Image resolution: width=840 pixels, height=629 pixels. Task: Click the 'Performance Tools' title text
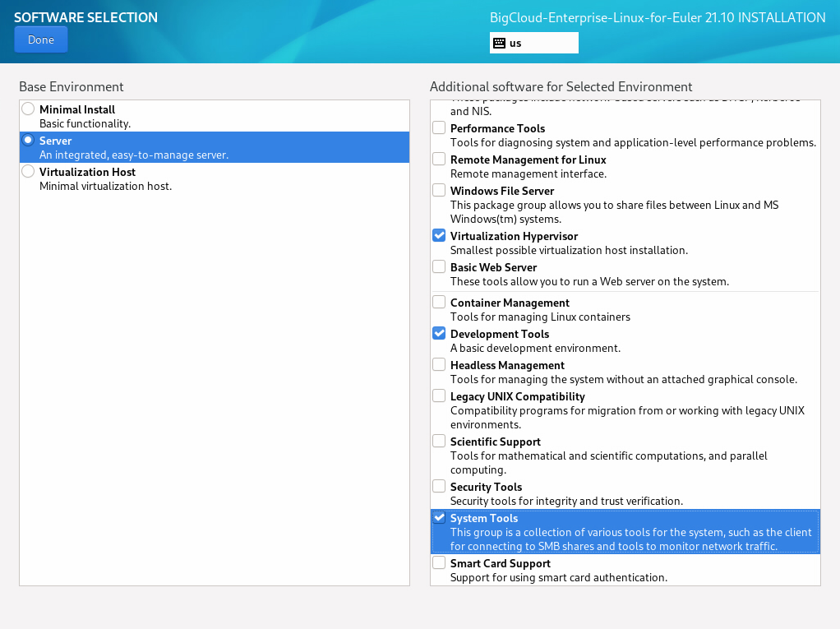pyautogui.click(x=498, y=128)
